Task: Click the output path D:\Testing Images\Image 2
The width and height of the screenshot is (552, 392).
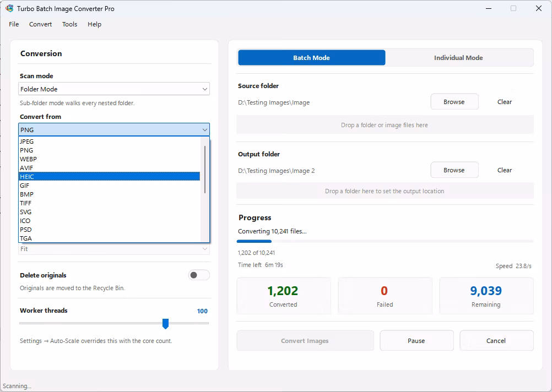Action: pyautogui.click(x=277, y=171)
